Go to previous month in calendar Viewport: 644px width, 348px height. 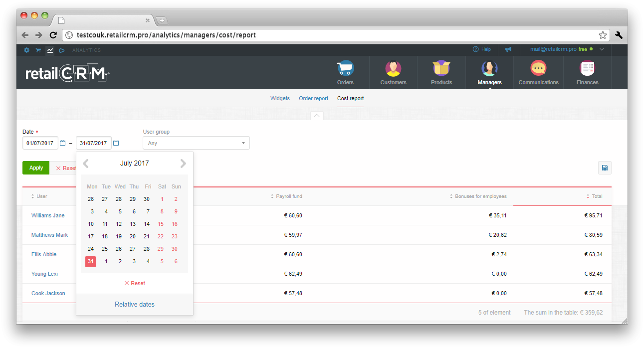(x=86, y=163)
